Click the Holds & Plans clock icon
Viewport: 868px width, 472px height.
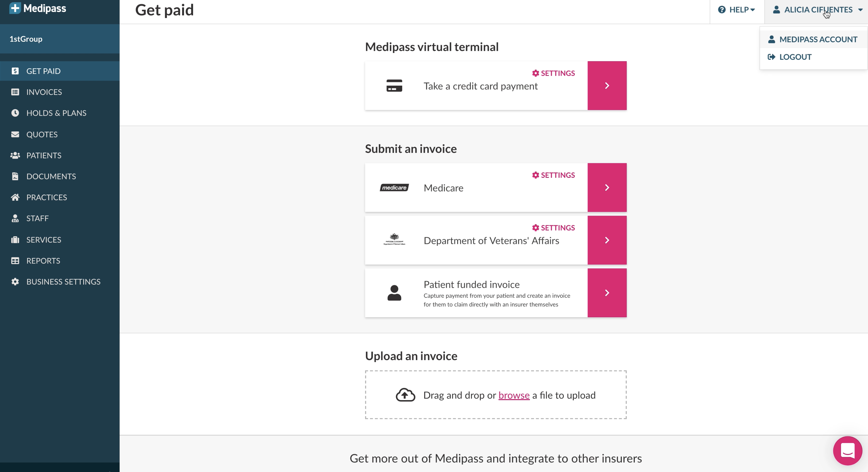[x=15, y=113]
